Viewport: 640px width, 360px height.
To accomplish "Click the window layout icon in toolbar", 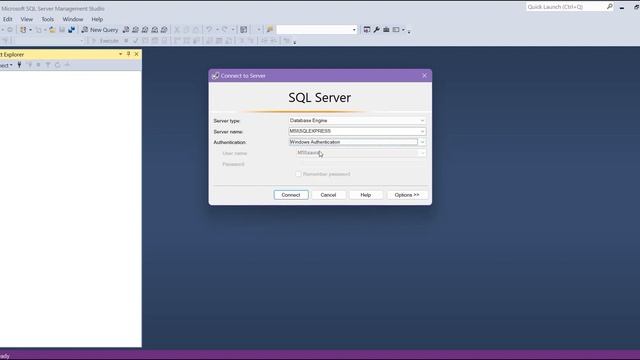I will (x=396, y=29).
